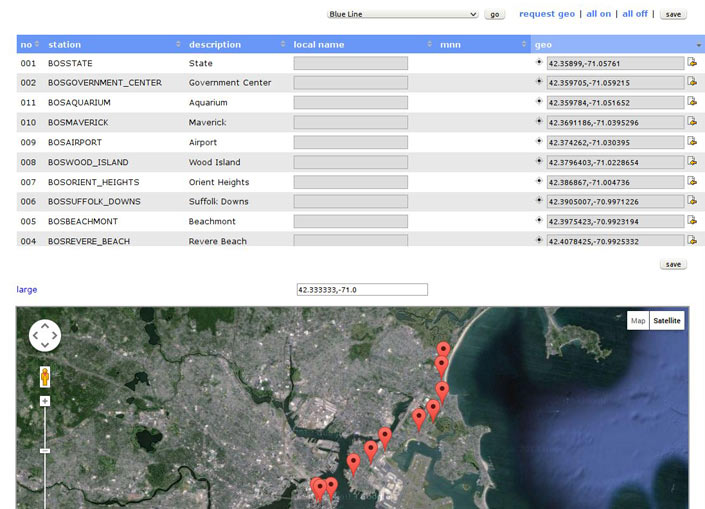
Task: Select the Satellite map view
Action: [667, 321]
